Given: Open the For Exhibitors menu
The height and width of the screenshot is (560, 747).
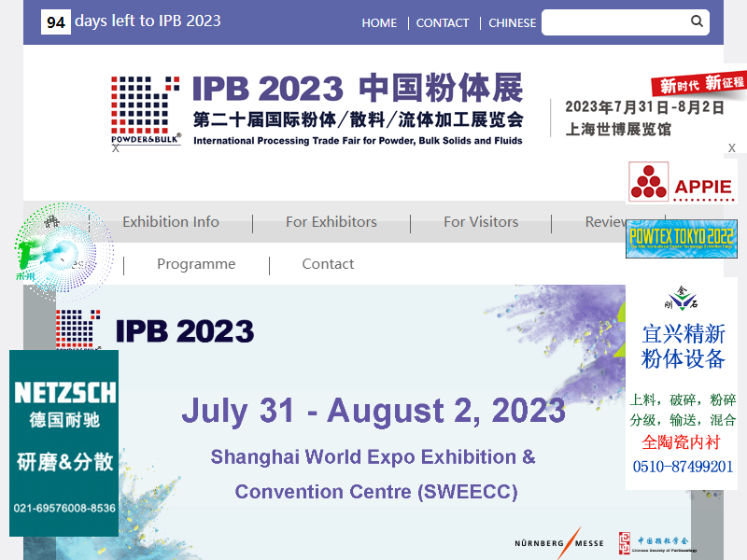Looking at the screenshot, I should pyautogui.click(x=331, y=222).
